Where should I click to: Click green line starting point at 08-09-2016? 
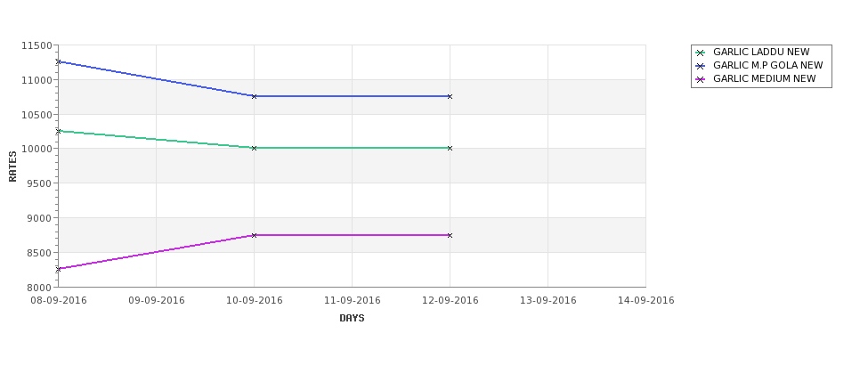[58, 131]
